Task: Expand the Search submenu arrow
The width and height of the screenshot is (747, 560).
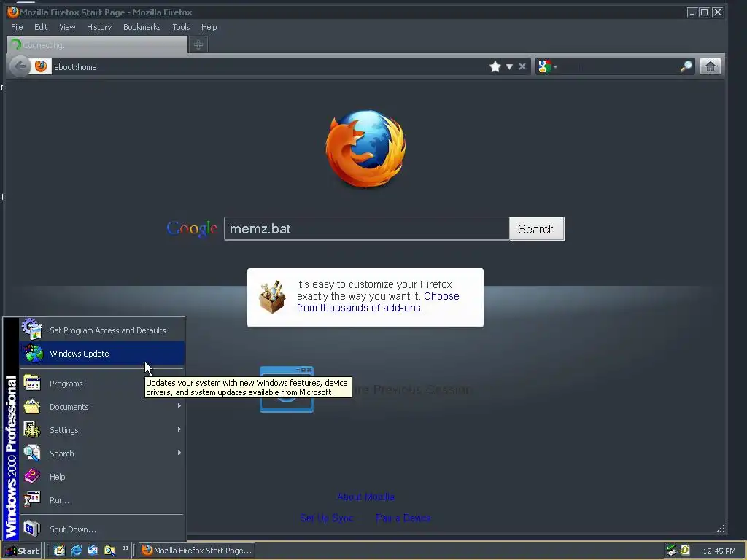Action: 179,452
